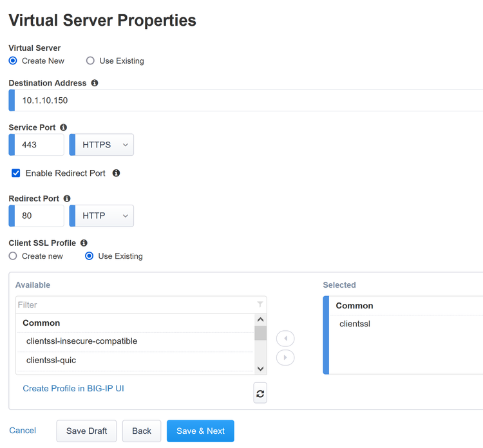Uncheck the Enable Redirect Port checkbox
Viewport: 483px width, 448px height.
[x=16, y=173]
